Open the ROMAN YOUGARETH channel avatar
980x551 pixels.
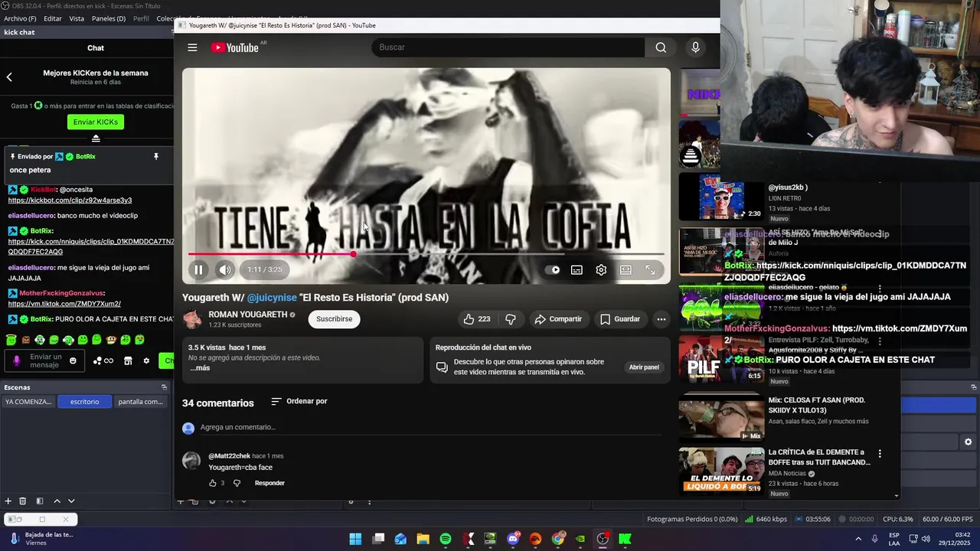pos(192,319)
